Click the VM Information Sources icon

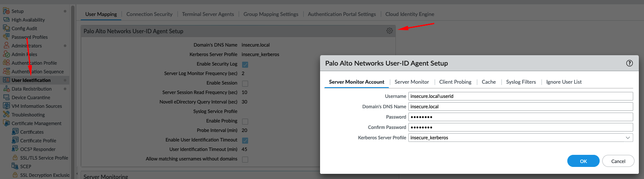pos(6,106)
